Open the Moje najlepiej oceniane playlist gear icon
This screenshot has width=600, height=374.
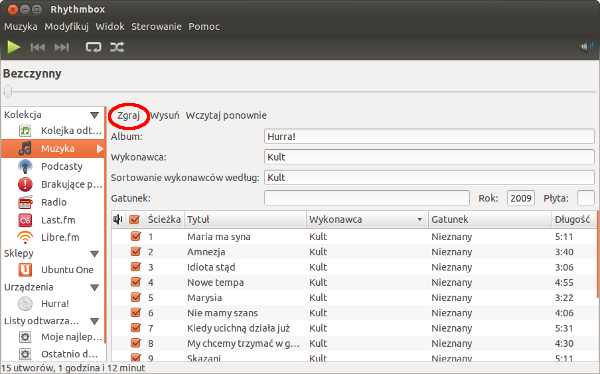(x=25, y=337)
